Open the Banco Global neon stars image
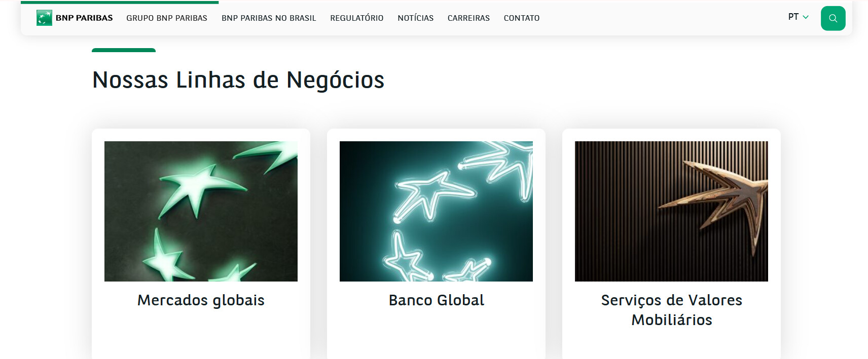 coord(436,211)
